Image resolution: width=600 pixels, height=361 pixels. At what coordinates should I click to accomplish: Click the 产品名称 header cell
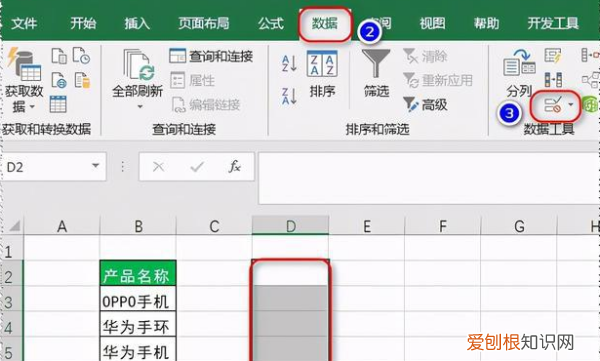[x=138, y=273]
